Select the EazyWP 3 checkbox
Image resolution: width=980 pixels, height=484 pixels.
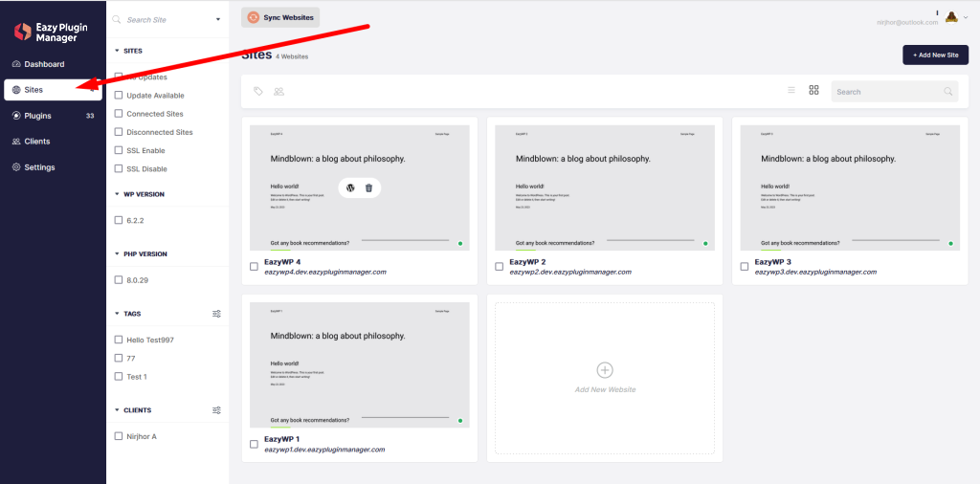coord(745,267)
